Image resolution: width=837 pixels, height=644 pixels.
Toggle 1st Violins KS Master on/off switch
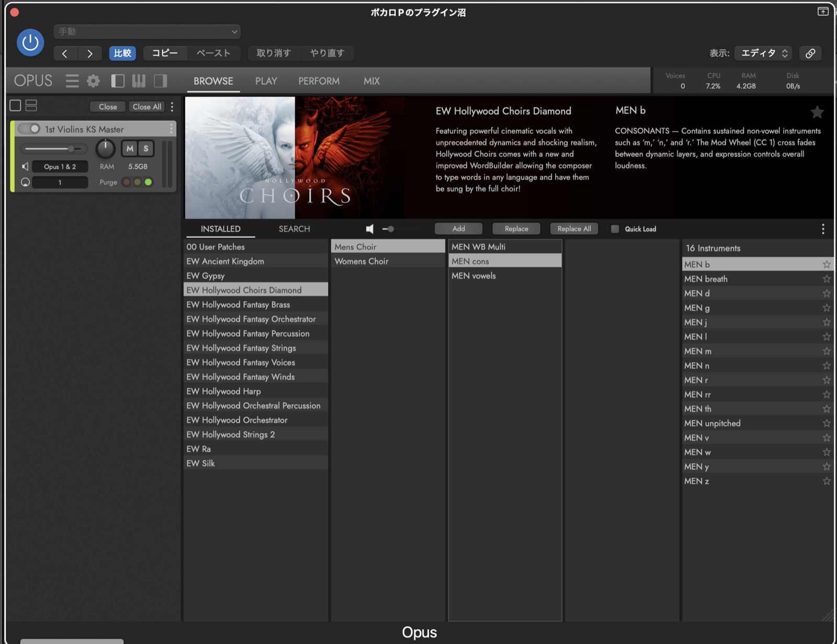[x=29, y=129]
